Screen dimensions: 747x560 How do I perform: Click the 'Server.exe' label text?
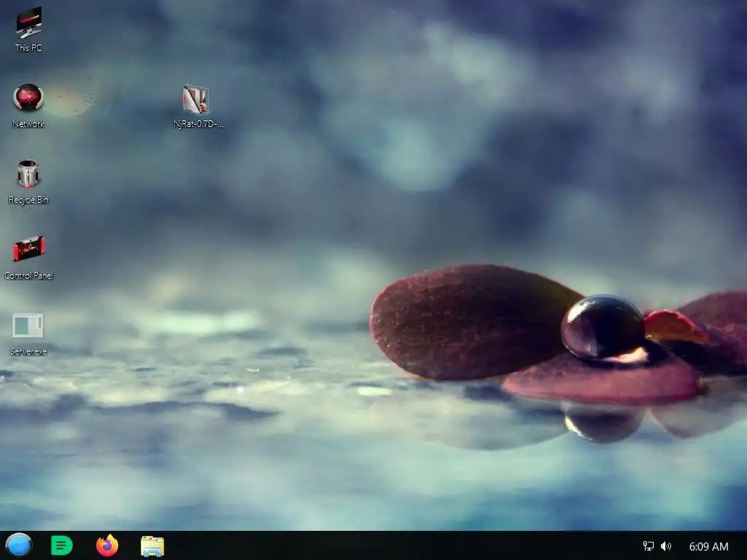coord(28,351)
